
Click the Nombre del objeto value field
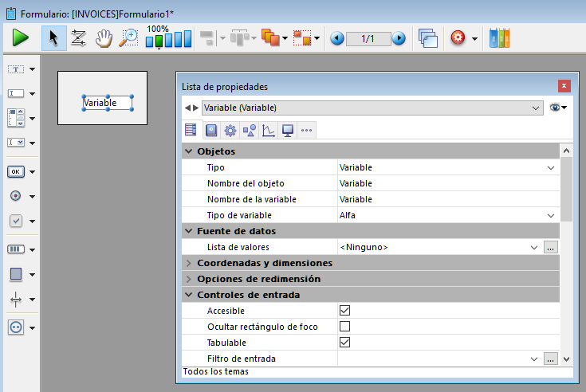coord(446,183)
